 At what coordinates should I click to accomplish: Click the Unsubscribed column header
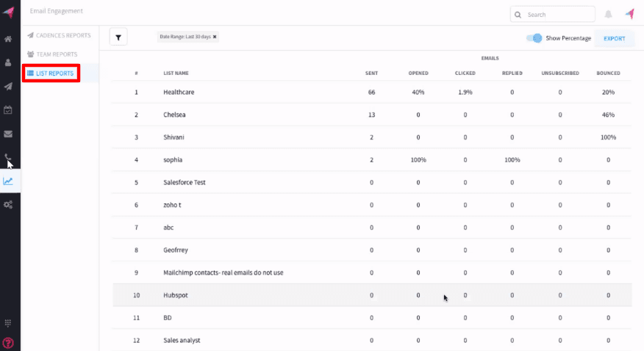coord(560,73)
